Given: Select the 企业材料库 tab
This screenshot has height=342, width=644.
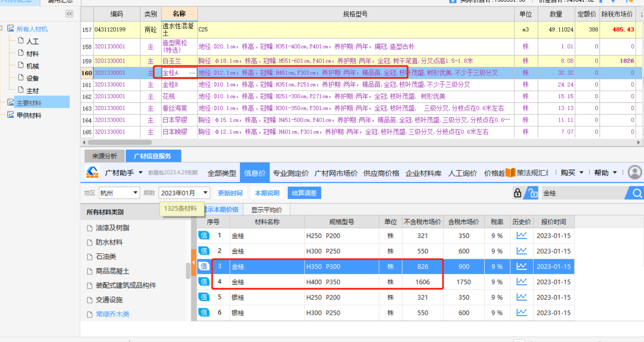Looking at the screenshot, I should point(423,173).
